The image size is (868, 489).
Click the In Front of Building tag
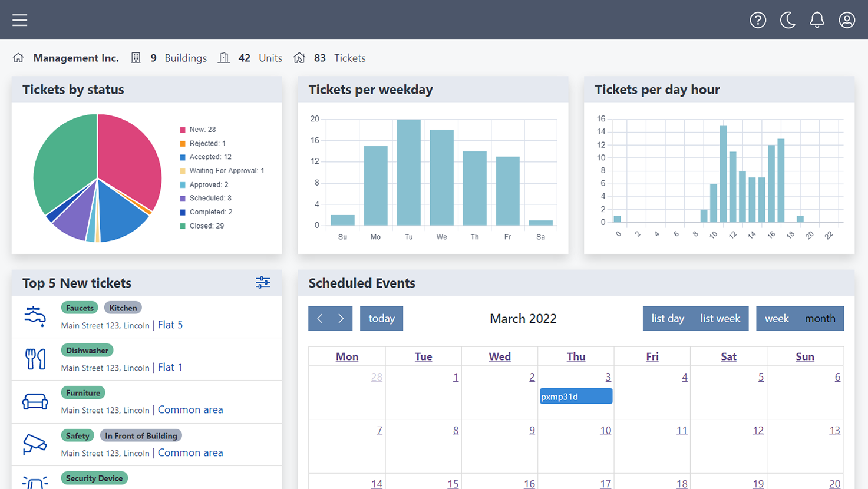tap(141, 435)
